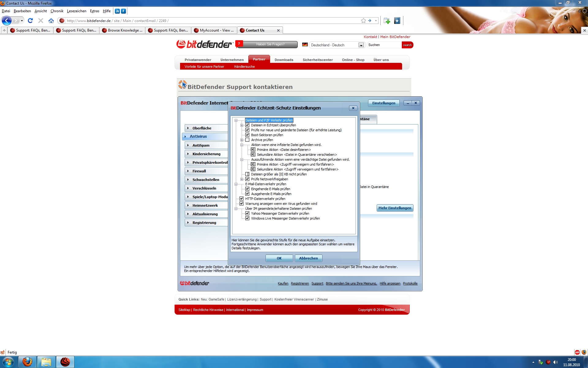588x368 pixels.
Task: Click the Firefox back arrow button
Action: coord(6,21)
